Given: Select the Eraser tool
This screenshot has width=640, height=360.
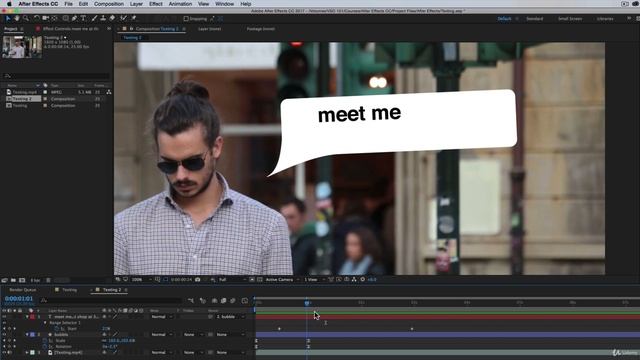Looking at the screenshot, I should (112, 18).
